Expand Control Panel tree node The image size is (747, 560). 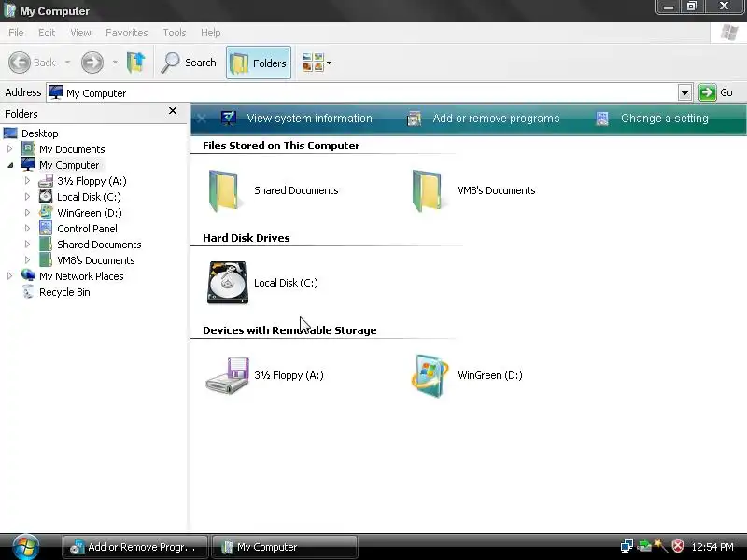pos(27,229)
